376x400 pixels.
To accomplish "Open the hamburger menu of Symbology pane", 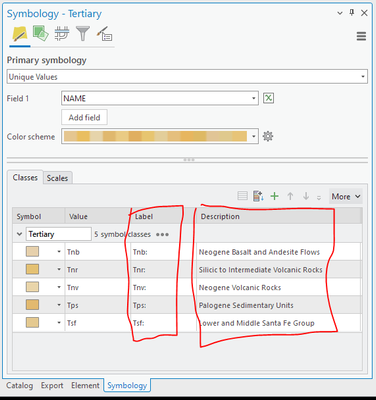I will click(x=361, y=36).
